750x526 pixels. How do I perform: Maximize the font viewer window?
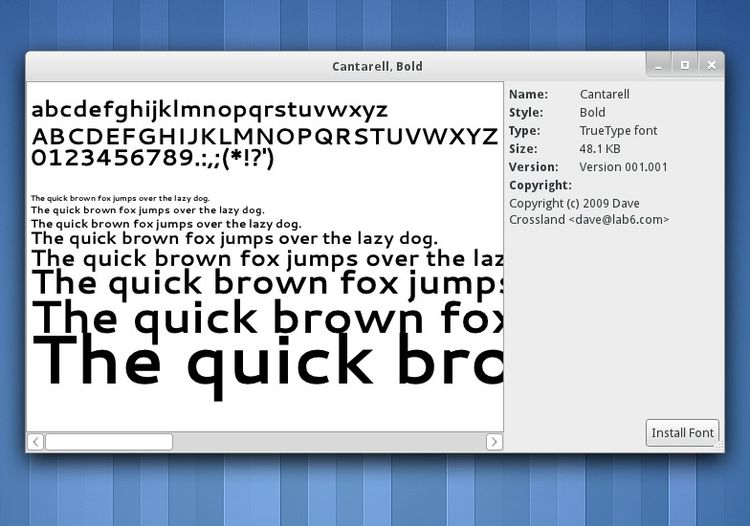point(685,65)
